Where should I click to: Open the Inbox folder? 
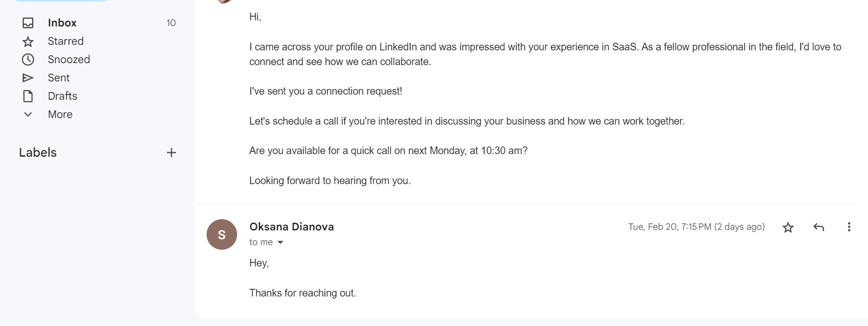click(62, 23)
